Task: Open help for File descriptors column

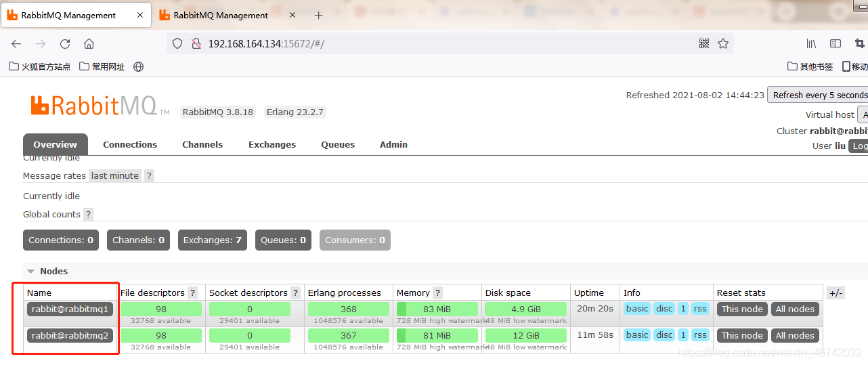Action: coord(193,293)
